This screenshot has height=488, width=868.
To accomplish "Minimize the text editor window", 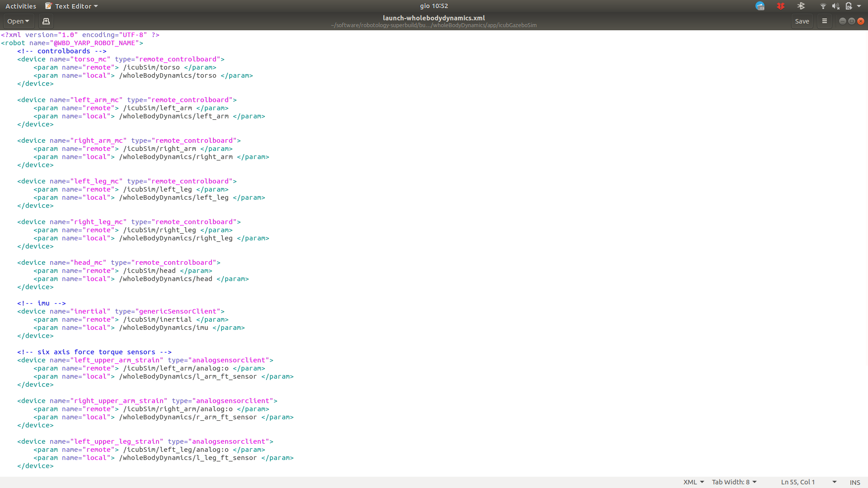I will click(x=842, y=21).
